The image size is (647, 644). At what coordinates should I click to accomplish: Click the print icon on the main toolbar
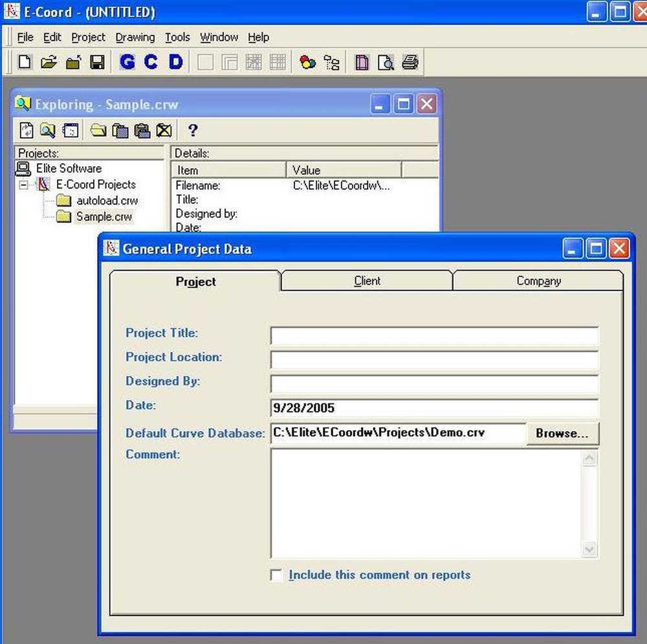pos(410,62)
